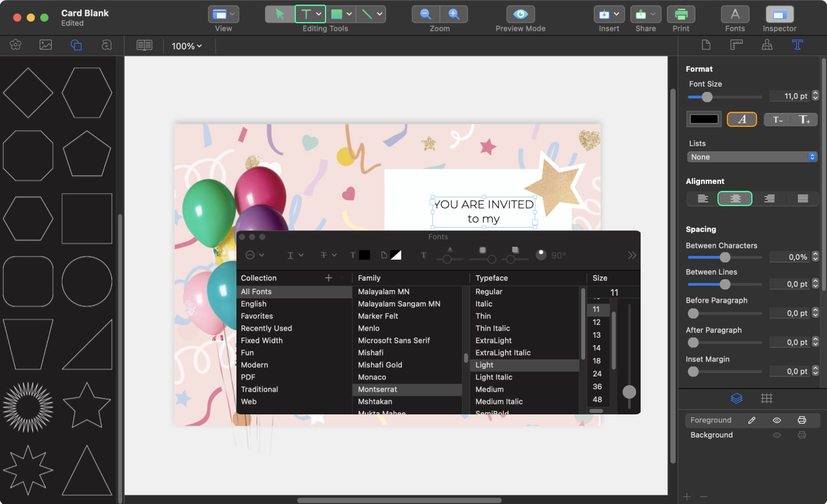Select the Text editing tool
Screen dimensions: 827x504
click(x=306, y=14)
